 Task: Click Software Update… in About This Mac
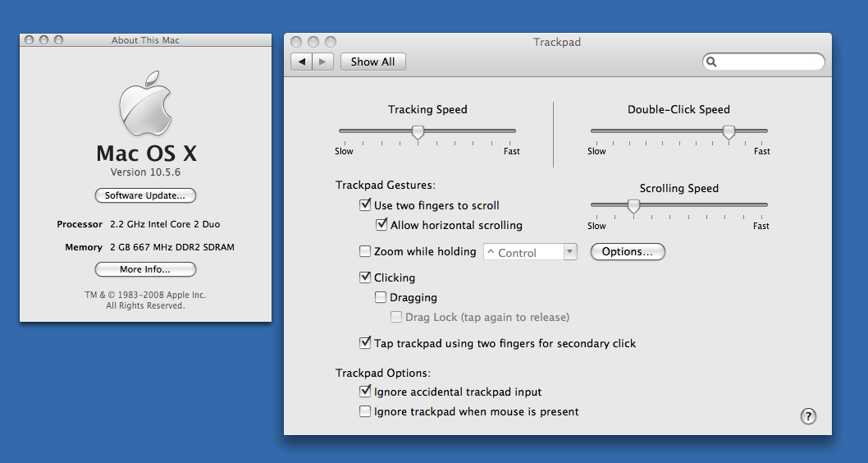(x=145, y=195)
